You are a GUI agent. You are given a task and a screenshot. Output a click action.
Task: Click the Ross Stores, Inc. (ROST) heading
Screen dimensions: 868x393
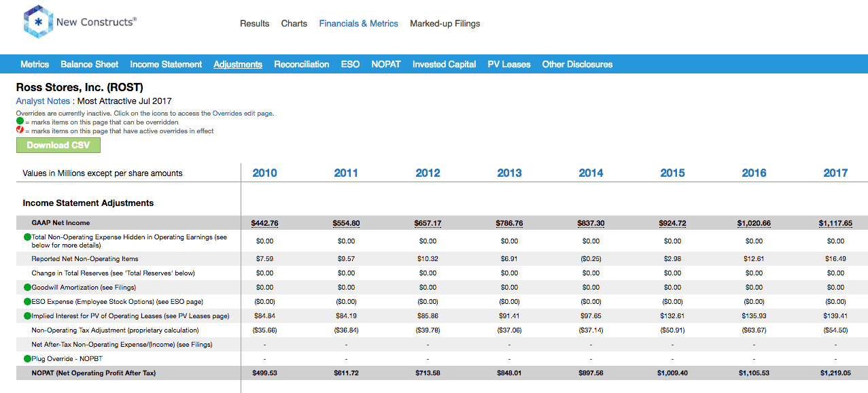coord(80,88)
